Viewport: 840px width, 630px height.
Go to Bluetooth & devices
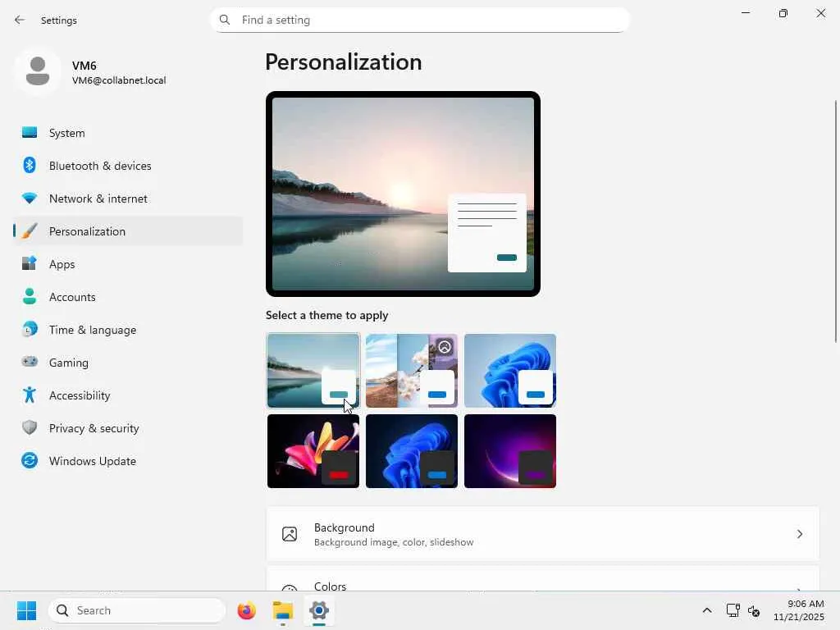point(128,165)
